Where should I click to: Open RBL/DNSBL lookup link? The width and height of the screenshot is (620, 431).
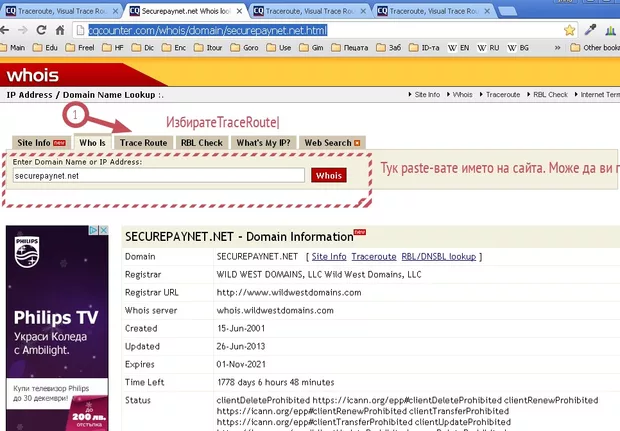click(x=439, y=257)
